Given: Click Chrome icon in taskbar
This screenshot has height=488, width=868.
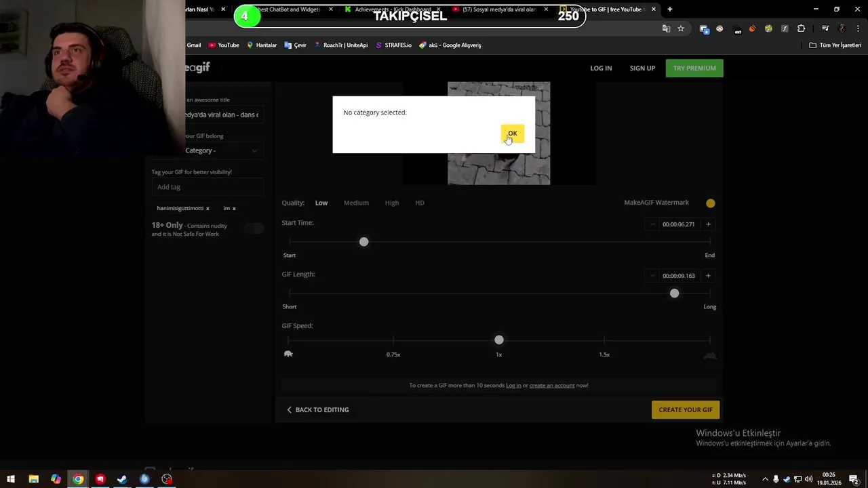Looking at the screenshot, I should pyautogui.click(x=78, y=479).
